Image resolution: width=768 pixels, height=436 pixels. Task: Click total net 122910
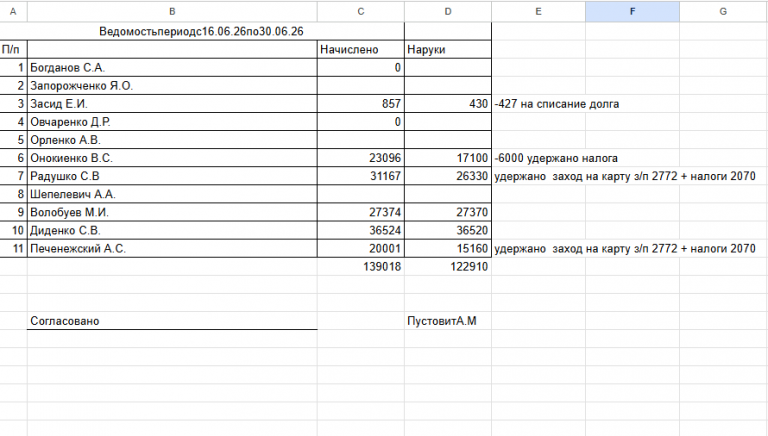pos(448,267)
